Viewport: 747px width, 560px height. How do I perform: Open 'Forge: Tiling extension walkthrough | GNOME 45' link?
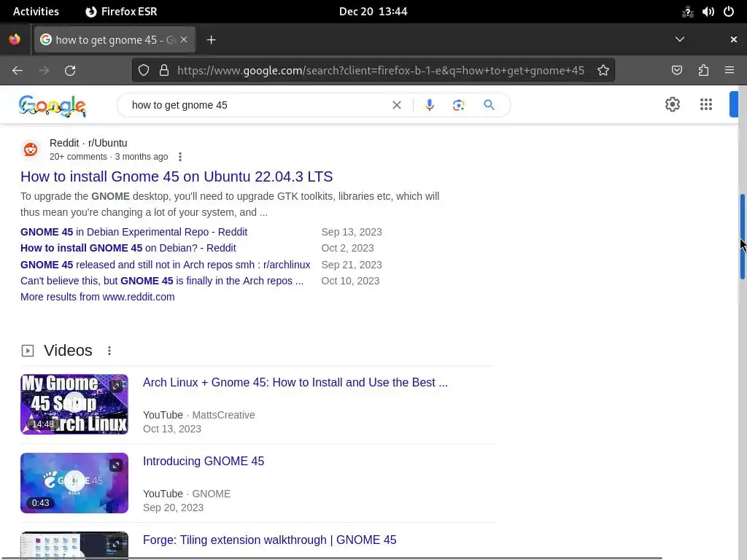(270, 540)
